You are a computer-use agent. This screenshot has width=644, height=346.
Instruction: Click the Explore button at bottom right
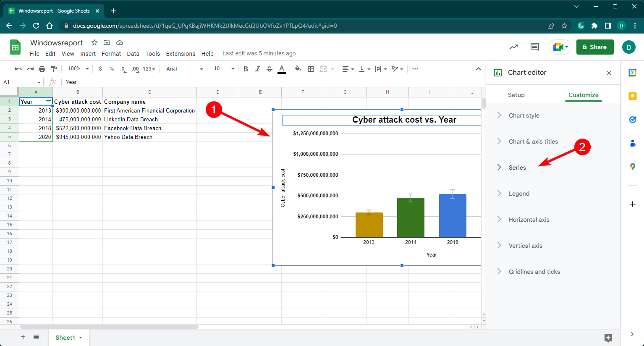(608, 338)
